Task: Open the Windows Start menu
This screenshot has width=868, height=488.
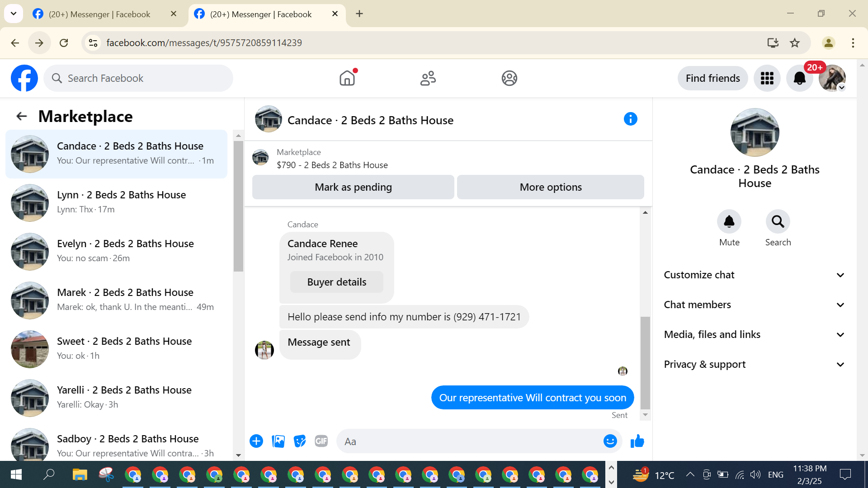Action: point(16,474)
